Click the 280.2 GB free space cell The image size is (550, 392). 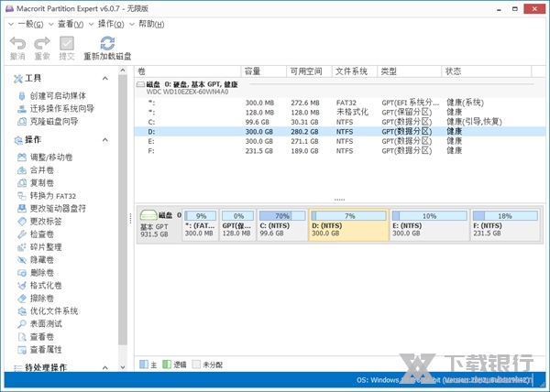click(304, 132)
